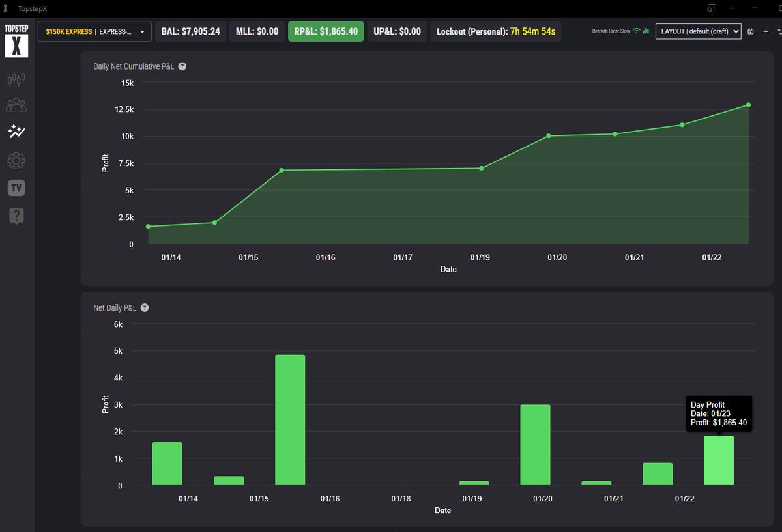
Task: Click the green connection signal icon
Action: pos(635,30)
